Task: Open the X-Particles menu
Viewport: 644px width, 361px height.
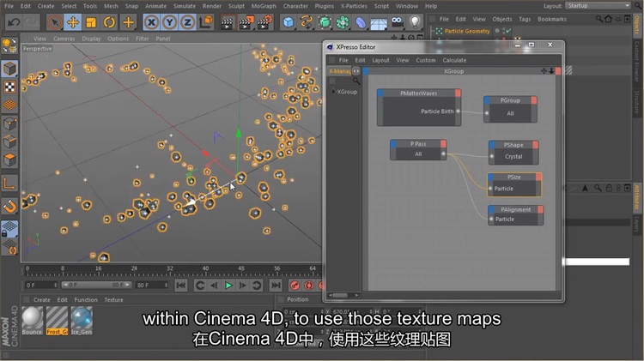Action: (354, 6)
